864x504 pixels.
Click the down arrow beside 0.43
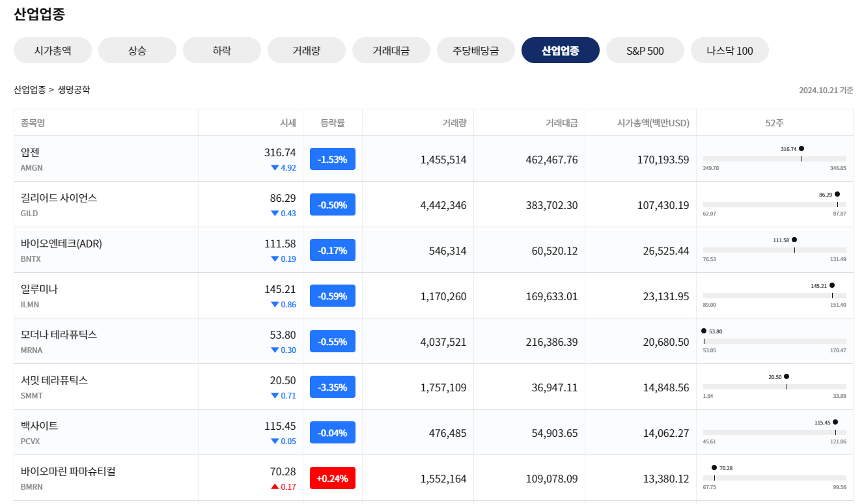(x=275, y=214)
